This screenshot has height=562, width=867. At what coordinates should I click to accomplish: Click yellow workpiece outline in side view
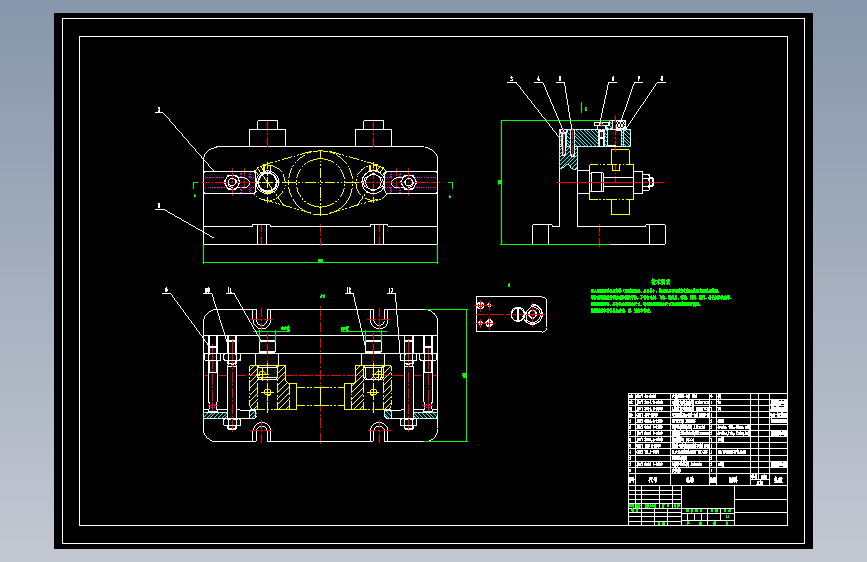pos(610,182)
